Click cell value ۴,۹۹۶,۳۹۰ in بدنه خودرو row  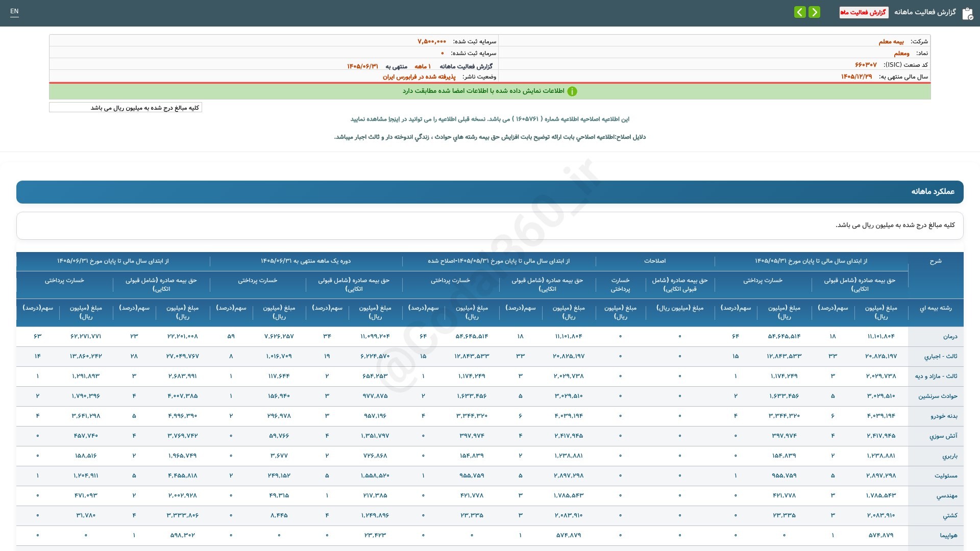click(182, 416)
